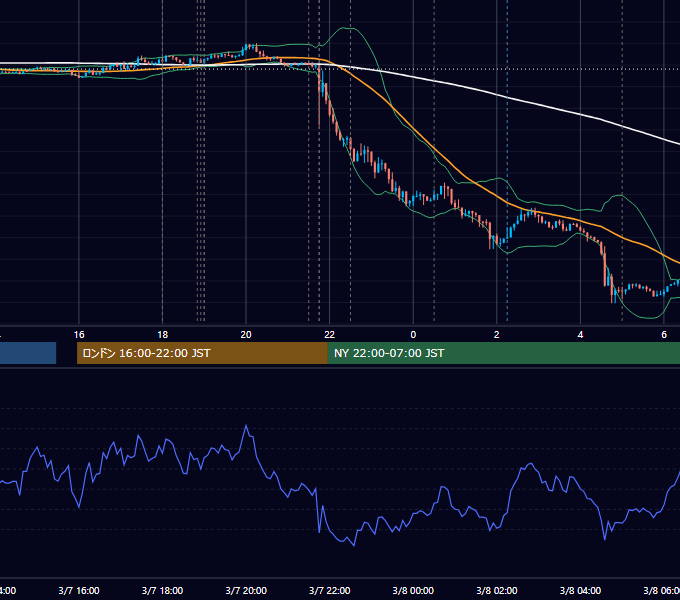The height and width of the screenshot is (600, 680).
Task: Click the '4' hour label on price chart axis
Action: point(580,334)
